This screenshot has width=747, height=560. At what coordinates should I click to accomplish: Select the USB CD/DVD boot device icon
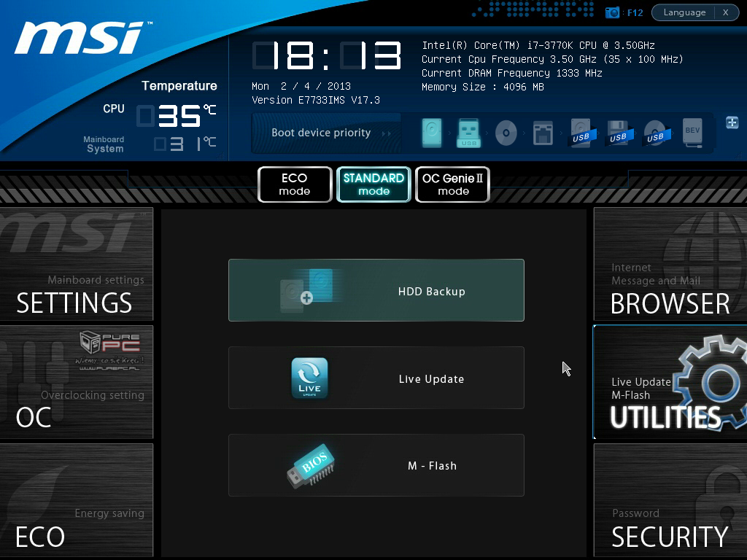[656, 133]
